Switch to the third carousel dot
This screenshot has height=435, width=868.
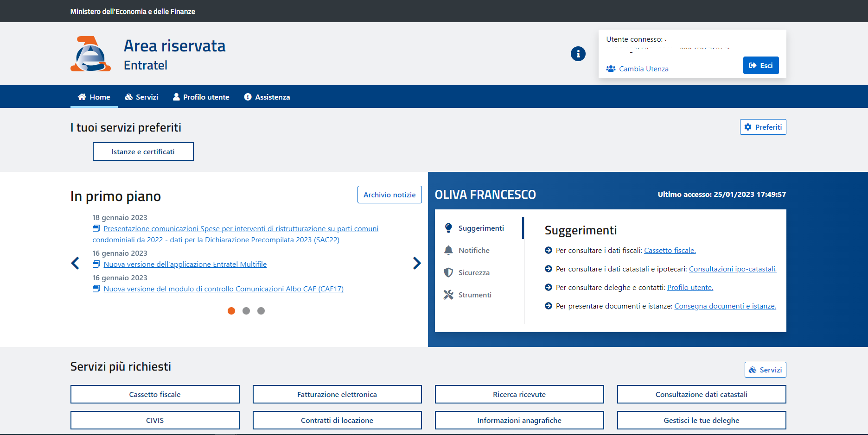[x=261, y=311]
